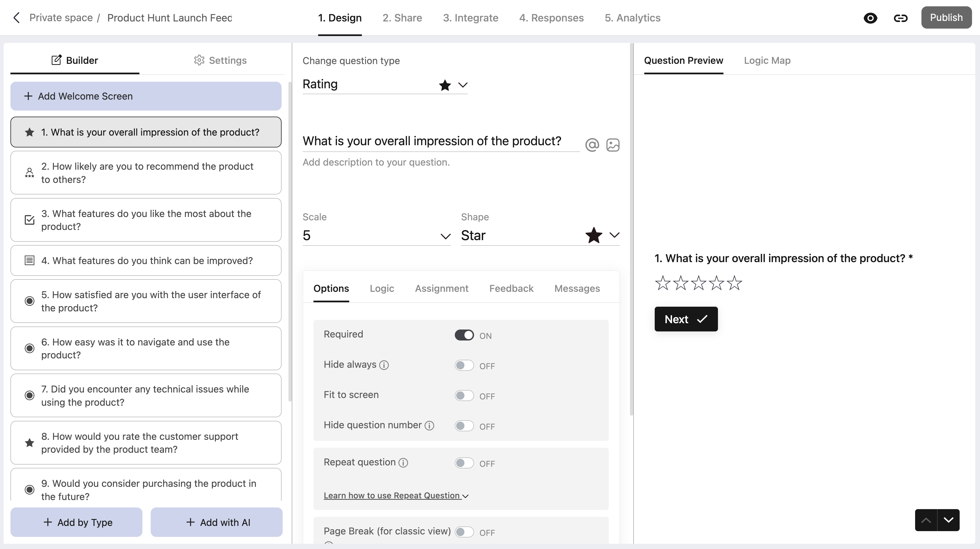The height and width of the screenshot is (549, 980).
Task: Open the Rating question type dropdown
Action: coord(385,84)
